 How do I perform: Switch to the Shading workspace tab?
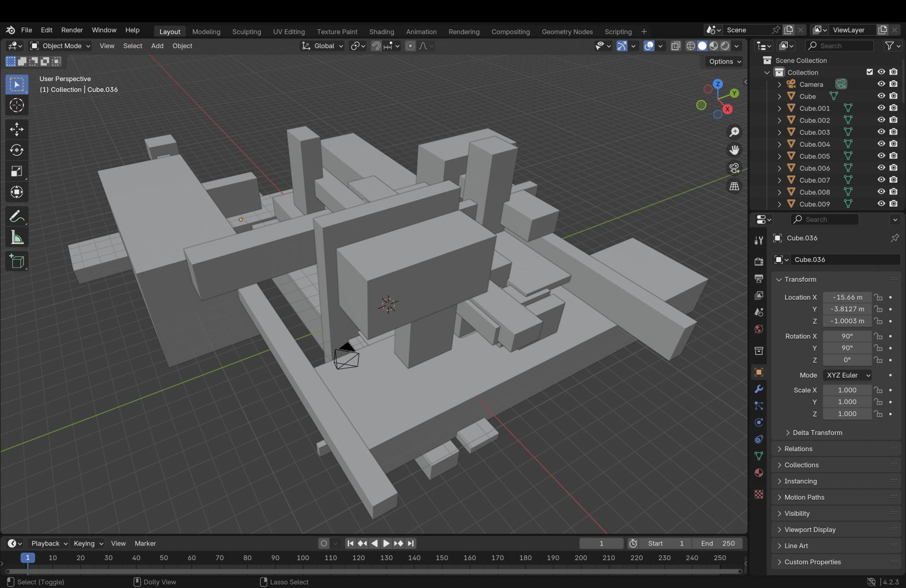[381, 32]
